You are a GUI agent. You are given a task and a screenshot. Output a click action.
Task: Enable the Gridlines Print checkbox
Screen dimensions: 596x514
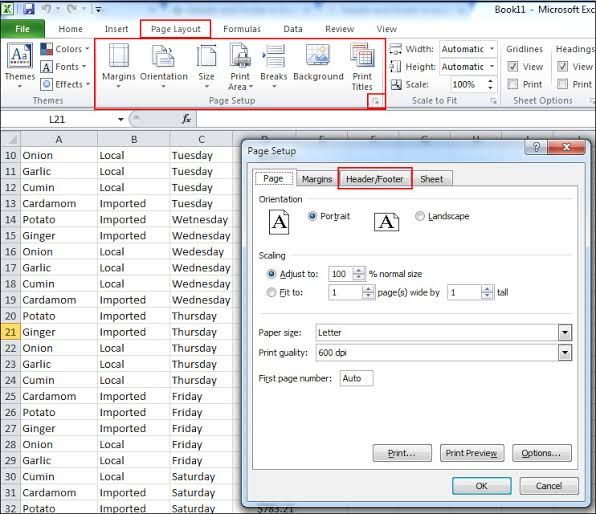[x=512, y=84]
